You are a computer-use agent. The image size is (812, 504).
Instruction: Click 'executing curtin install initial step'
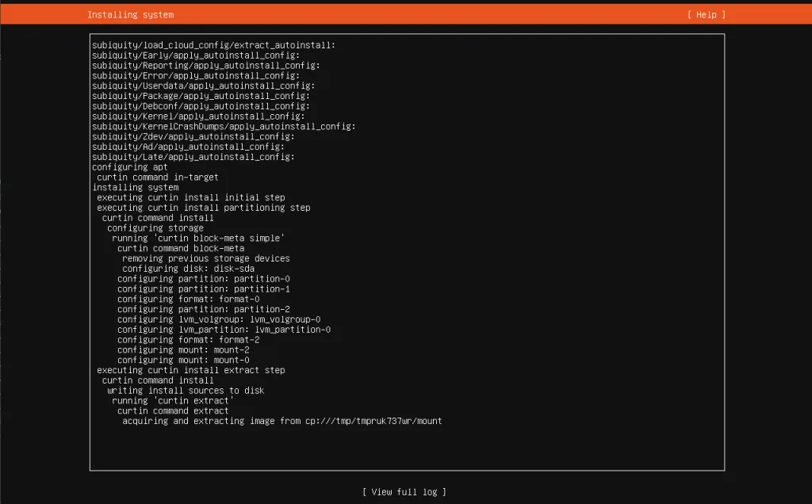(x=190, y=197)
